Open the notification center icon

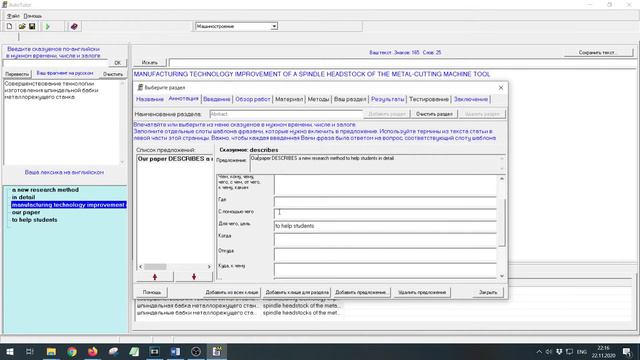coord(627,351)
